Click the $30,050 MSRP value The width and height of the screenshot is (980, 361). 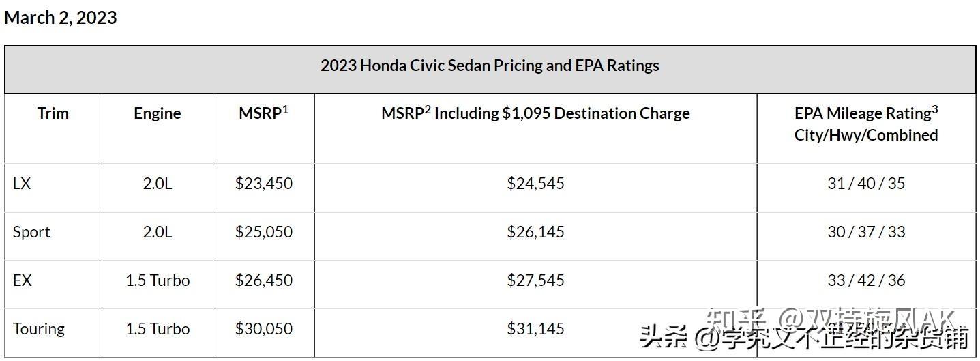tap(264, 329)
